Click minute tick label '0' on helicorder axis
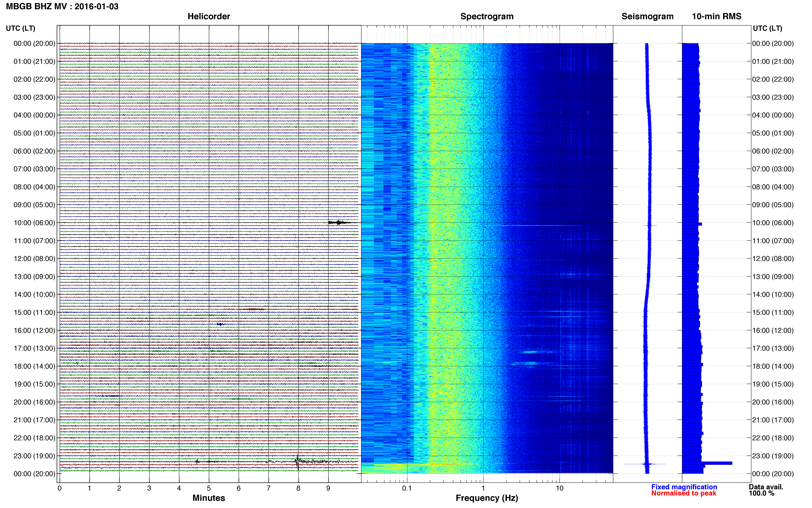The height and width of the screenshot is (508, 812). click(59, 488)
